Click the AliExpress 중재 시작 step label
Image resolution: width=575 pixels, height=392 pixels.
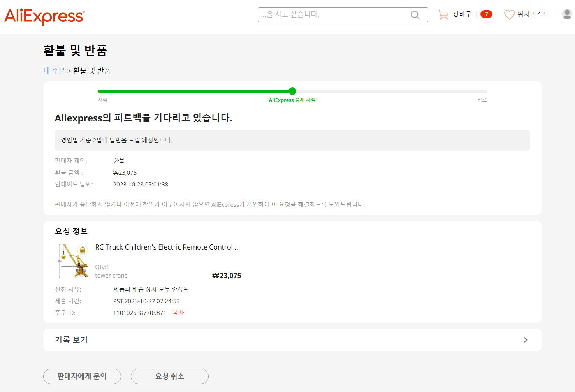click(292, 100)
